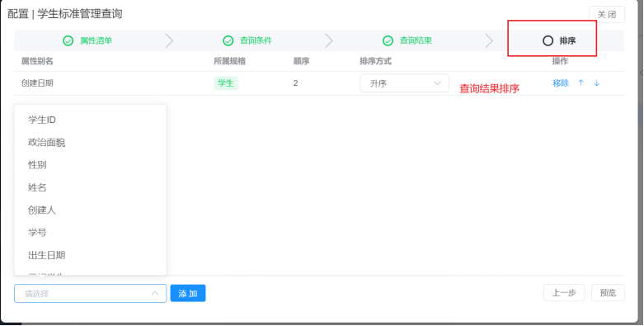Click 预览 button

click(608, 293)
